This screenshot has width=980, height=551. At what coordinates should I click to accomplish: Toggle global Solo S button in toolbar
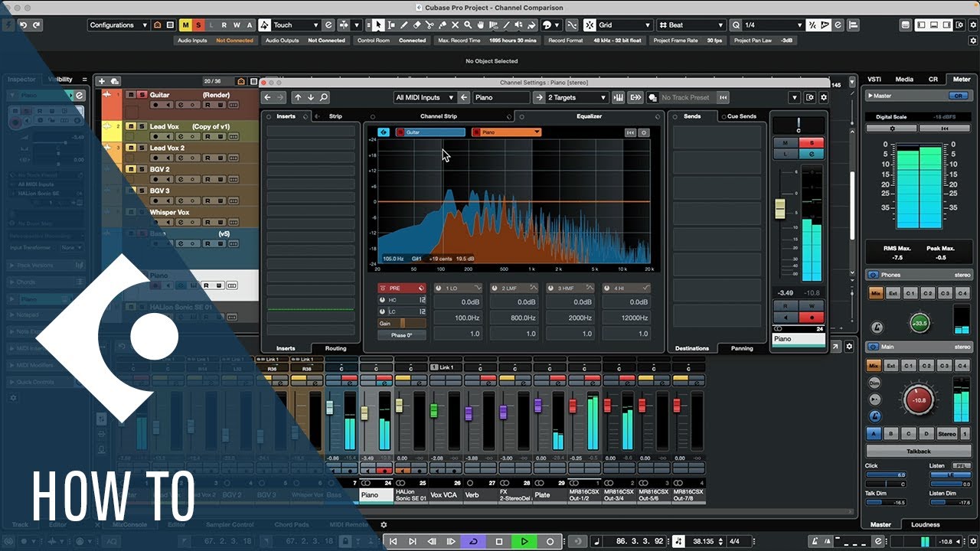[x=199, y=25]
